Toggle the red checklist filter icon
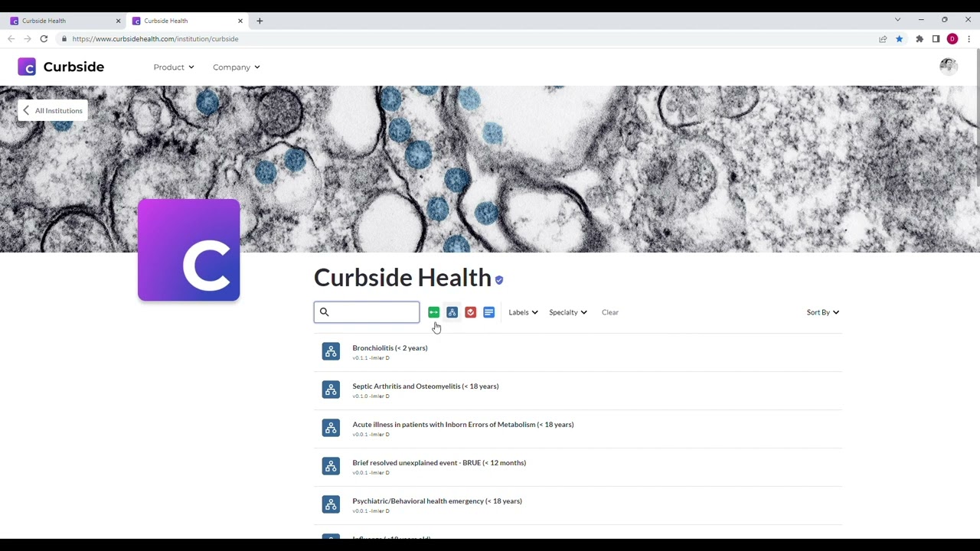 470,312
